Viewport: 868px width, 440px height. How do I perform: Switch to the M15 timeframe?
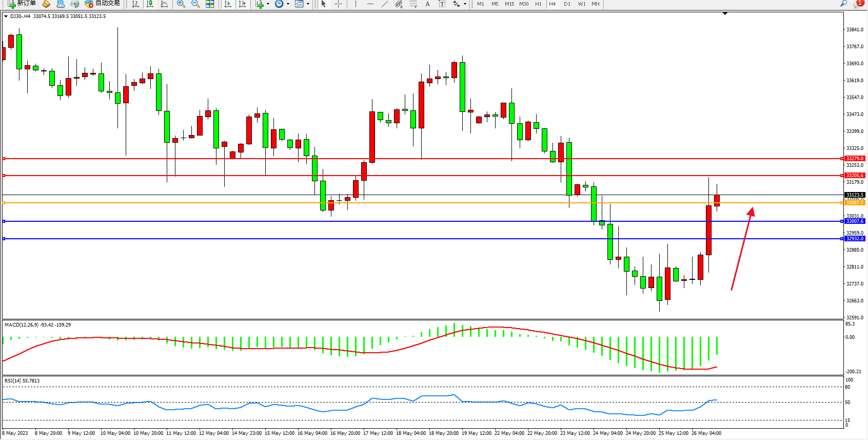[509, 4]
